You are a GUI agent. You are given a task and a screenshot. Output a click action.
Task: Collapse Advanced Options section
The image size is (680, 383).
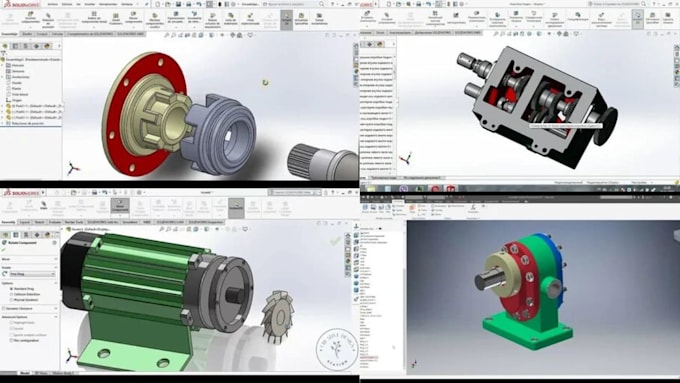click(x=56, y=317)
